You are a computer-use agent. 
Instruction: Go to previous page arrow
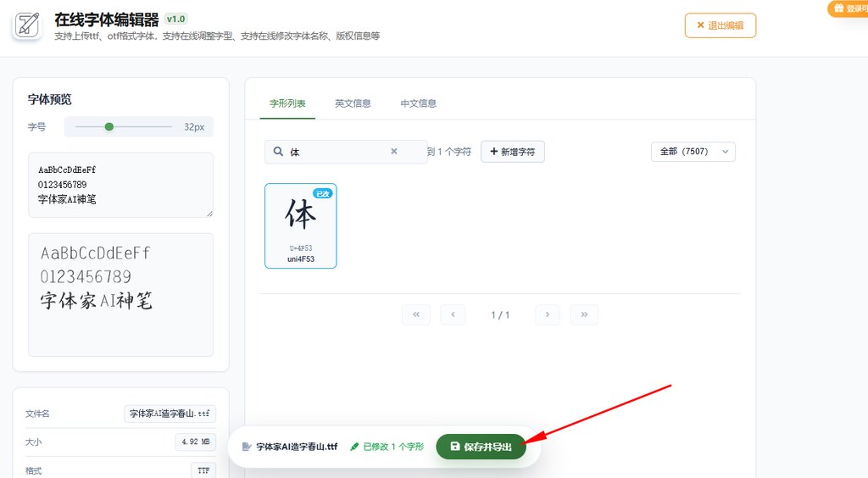coord(453,314)
